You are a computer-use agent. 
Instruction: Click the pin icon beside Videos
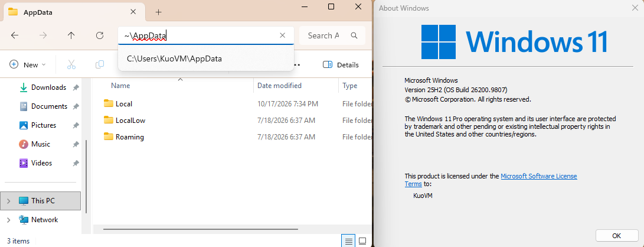[x=76, y=163]
